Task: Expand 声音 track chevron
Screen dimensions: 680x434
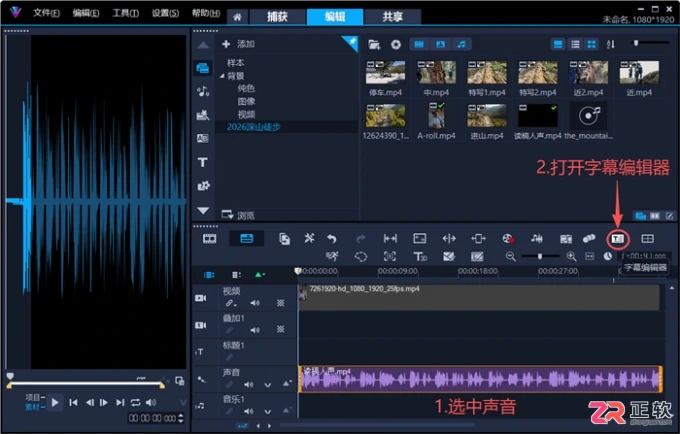Action: (x=268, y=385)
